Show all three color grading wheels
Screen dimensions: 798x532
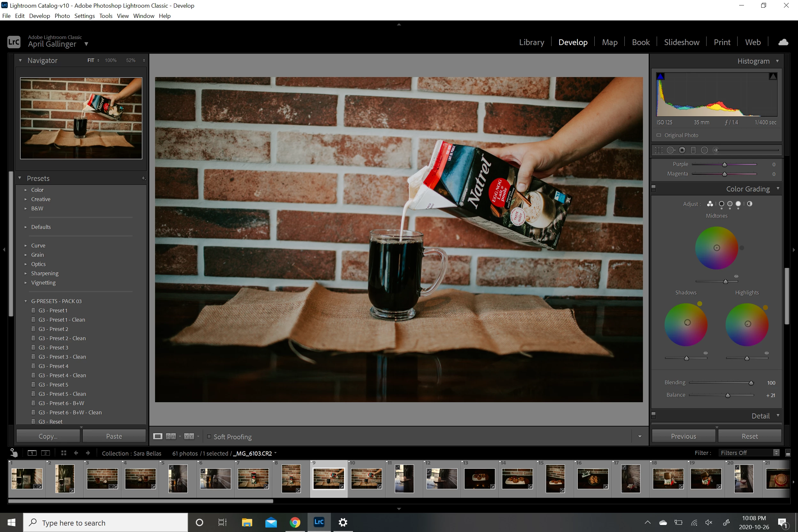point(710,204)
